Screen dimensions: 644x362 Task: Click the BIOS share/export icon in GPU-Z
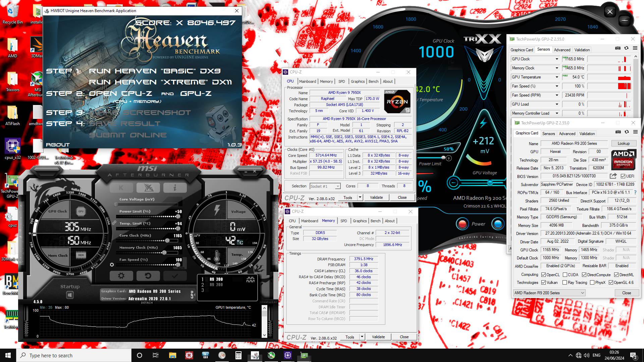(x=613, y=176)
